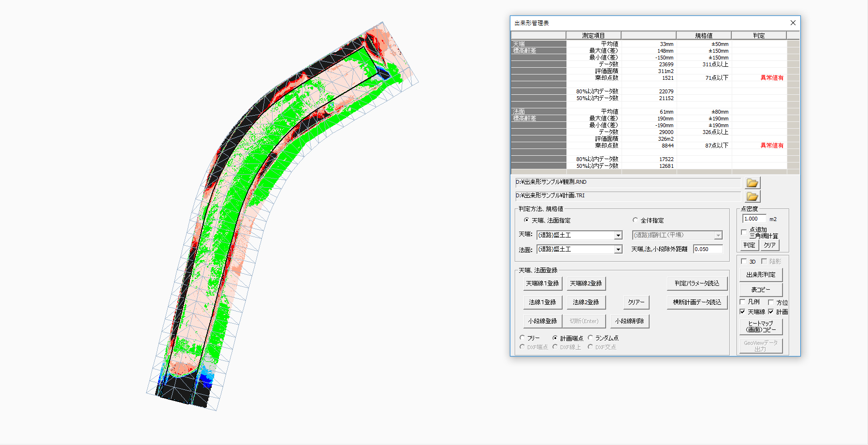The width and height of the screenshot is (868, 445).
Task: Register line with 天端線1登録 button
Action: (542, 283)
